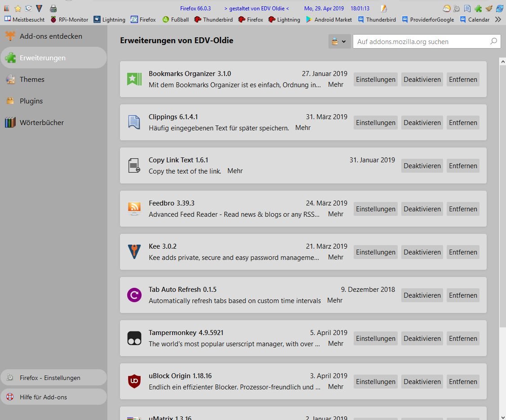Open the Android Market bookmark

click(x=329, y=19)
